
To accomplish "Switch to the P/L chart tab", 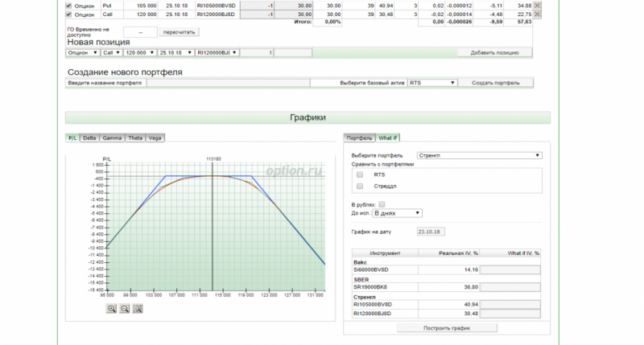I will tap(72, 138).
